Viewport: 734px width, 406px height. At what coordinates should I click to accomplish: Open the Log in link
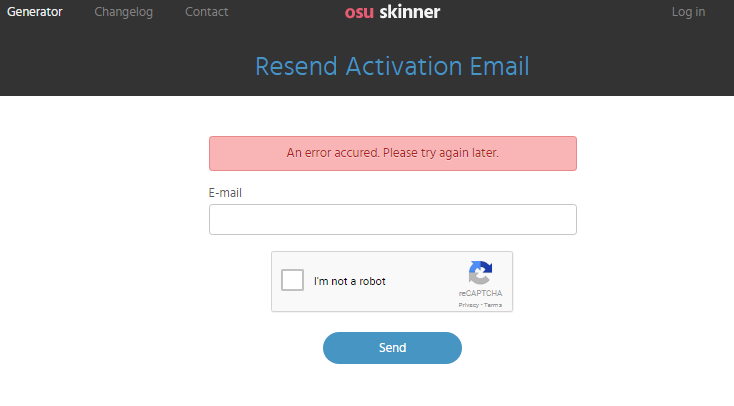[x=688, y=12]
